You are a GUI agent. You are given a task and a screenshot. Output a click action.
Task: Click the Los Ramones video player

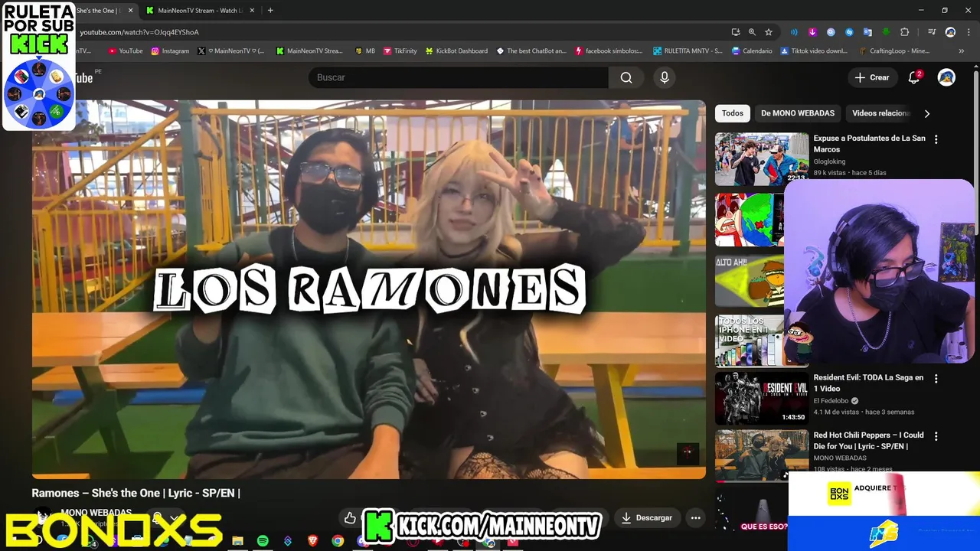pos(368,289)
